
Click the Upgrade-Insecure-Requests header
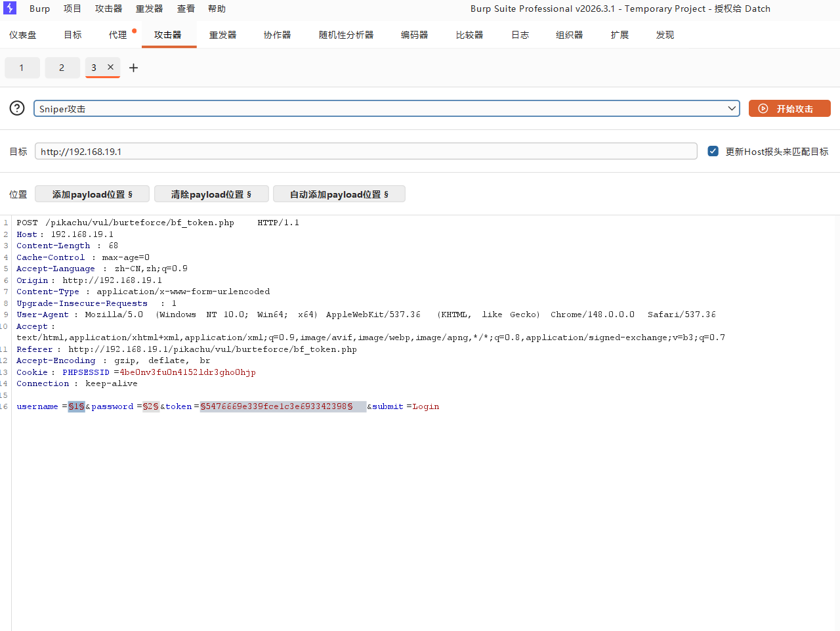96,303
